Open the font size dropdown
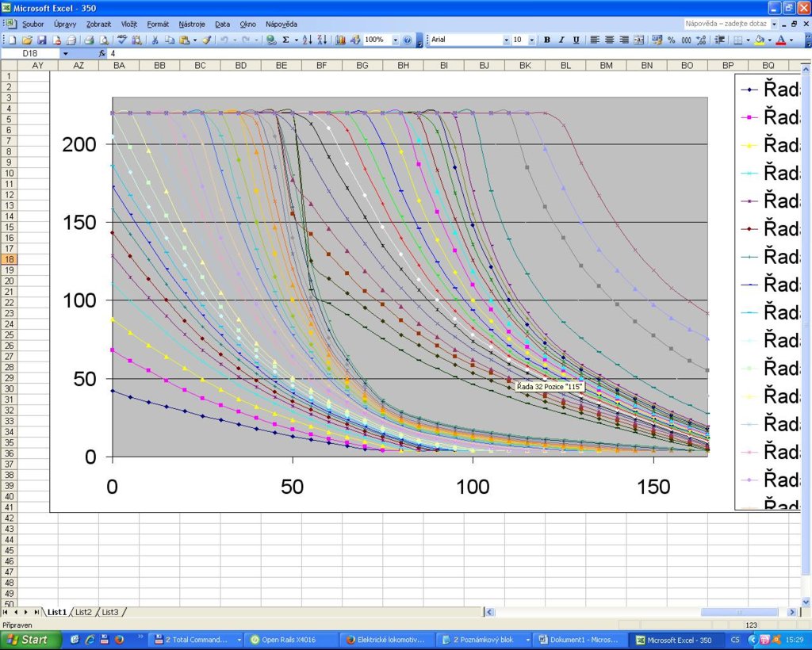Screen dimensions: 812x650 click(x=532, y=40)
